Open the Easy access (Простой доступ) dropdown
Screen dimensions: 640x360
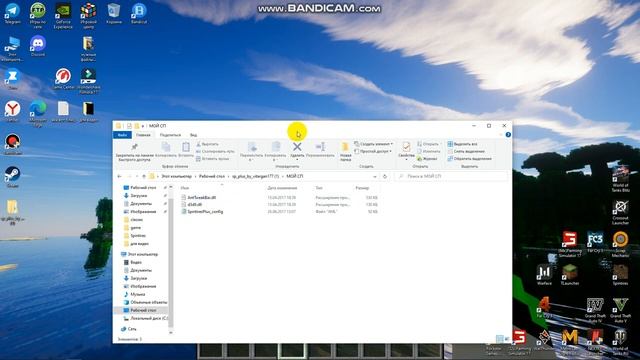(x=373, y=151)
